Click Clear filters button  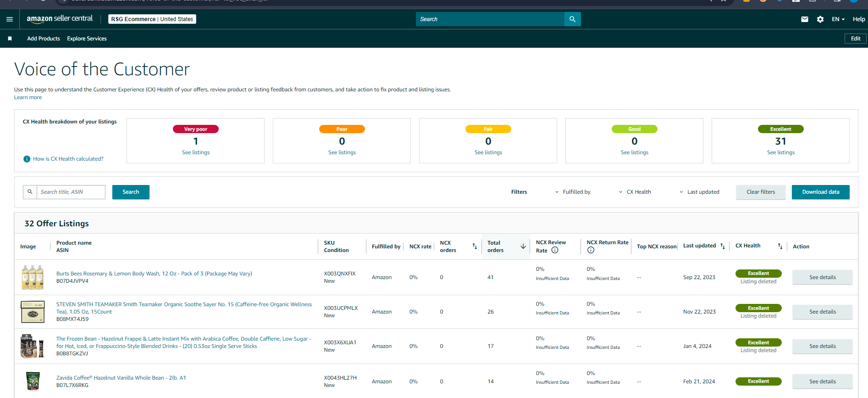(761, 192)
